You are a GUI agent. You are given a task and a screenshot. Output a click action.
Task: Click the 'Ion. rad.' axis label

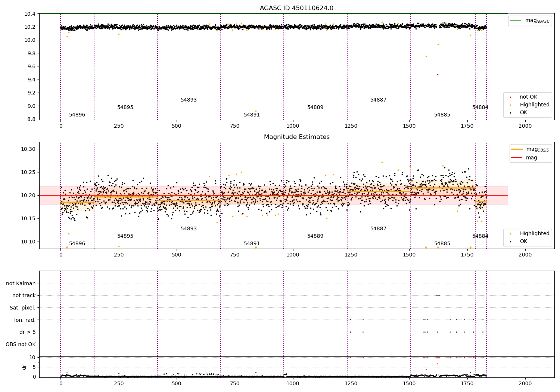point(25,320)
